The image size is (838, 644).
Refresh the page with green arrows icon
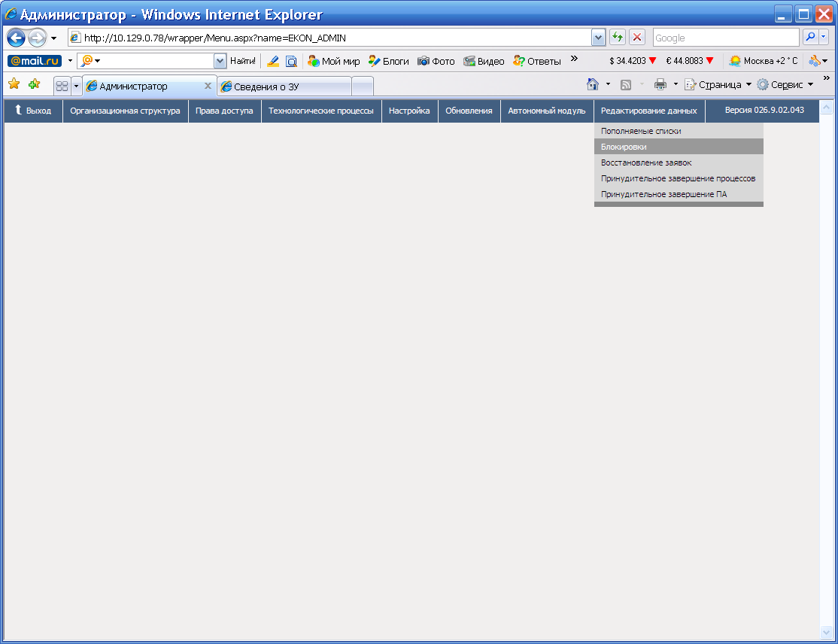(x=618, y=38)
